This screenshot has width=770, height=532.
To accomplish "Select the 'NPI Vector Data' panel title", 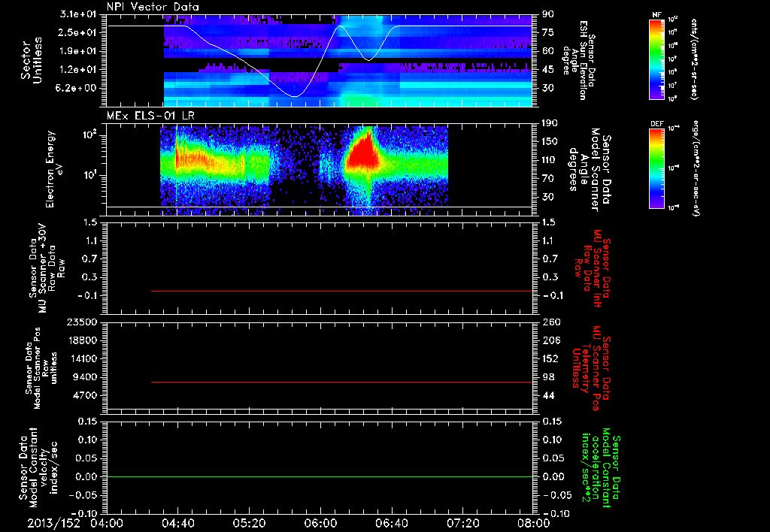I will point(153,7).
